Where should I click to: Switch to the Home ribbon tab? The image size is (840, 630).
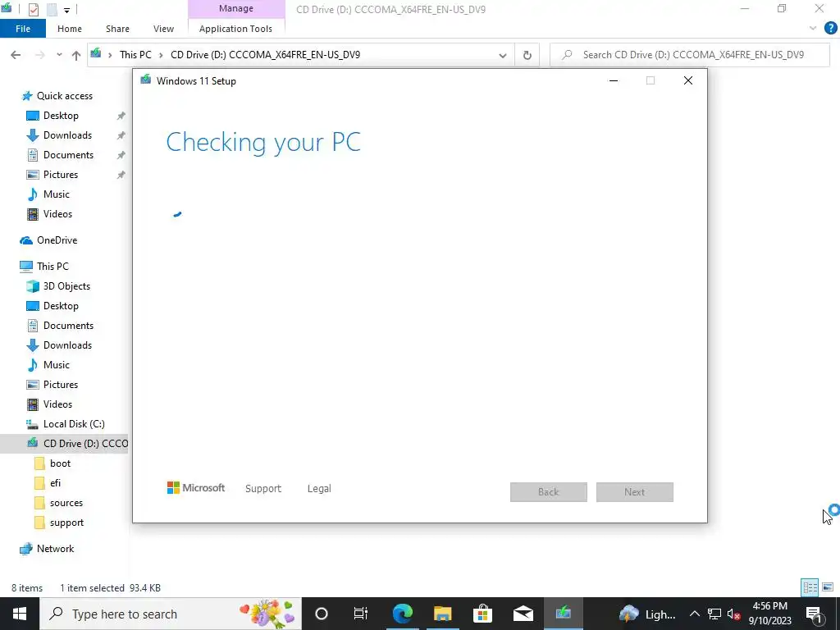pyautogui.click(x=70, y=29)
